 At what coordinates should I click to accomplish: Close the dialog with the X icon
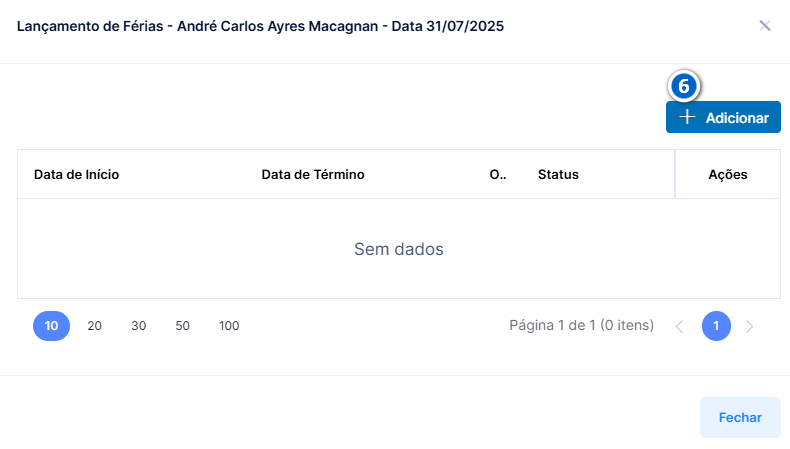[764, 26]
